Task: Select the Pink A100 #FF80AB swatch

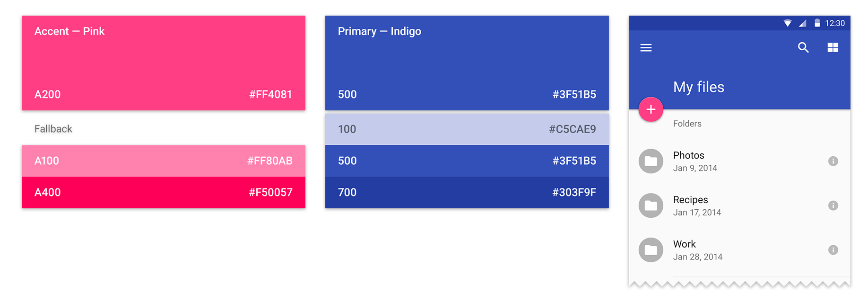Action: (x=163, y=161)
